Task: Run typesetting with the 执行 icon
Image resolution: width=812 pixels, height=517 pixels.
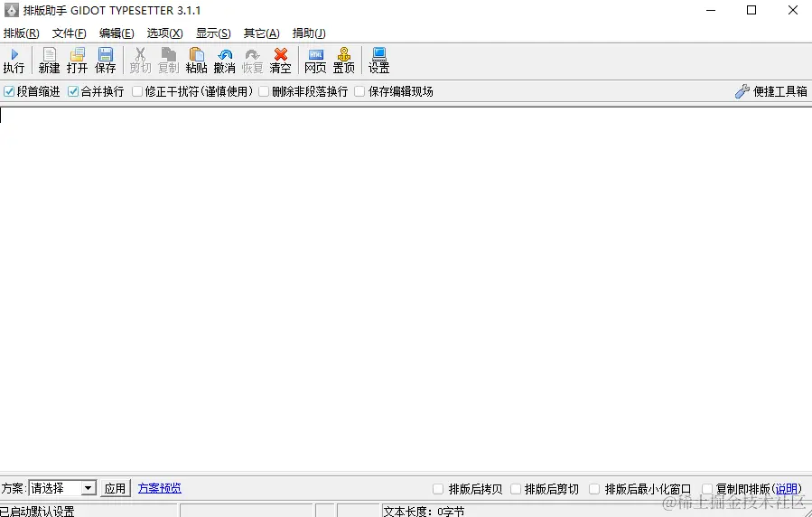Action: tap(14, 61)
